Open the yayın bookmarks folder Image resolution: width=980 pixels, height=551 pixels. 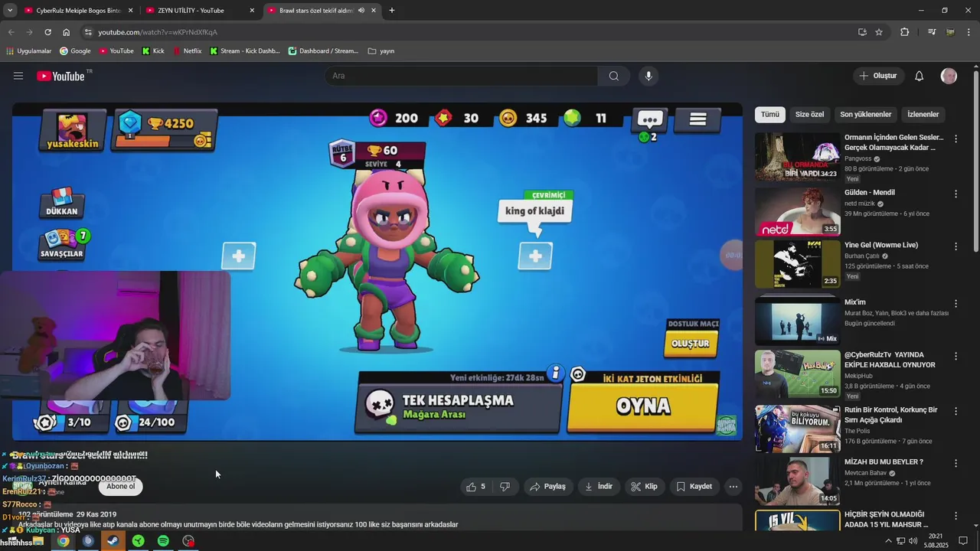click(x=381, y=51)
